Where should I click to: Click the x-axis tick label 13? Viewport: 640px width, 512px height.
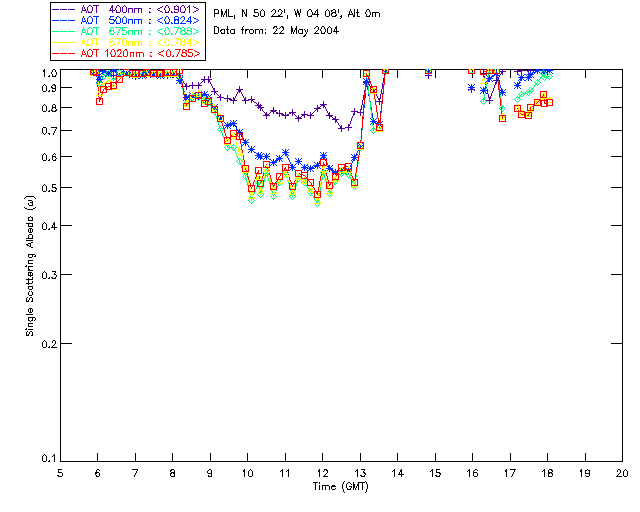(360, 473)
